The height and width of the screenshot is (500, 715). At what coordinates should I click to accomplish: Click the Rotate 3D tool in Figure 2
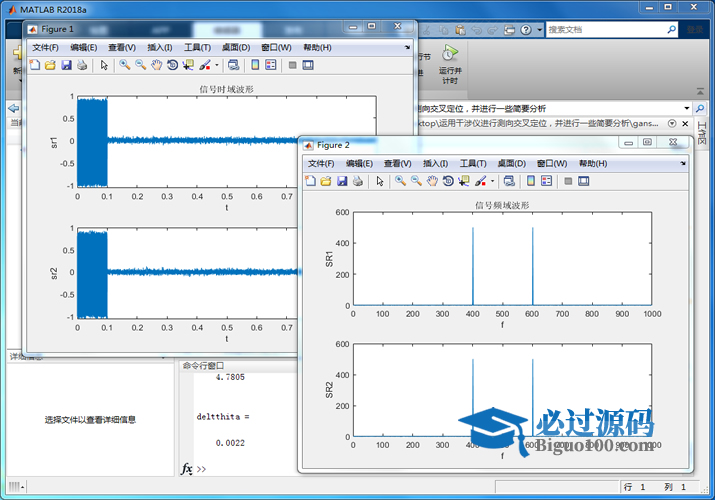coord(448,181)
